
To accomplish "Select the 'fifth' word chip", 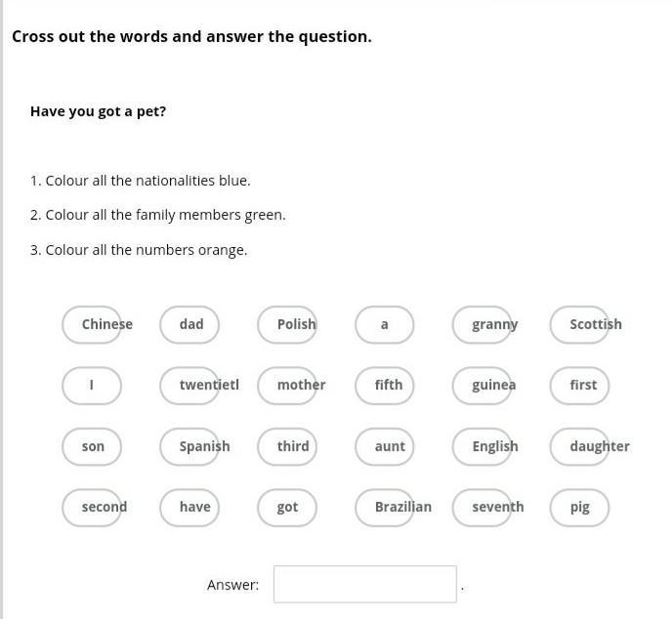I will click(x=385, y=385).
